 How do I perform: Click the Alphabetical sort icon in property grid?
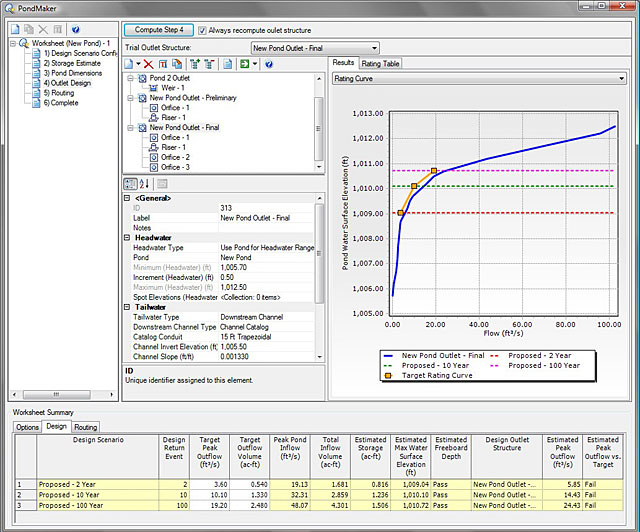144,184
